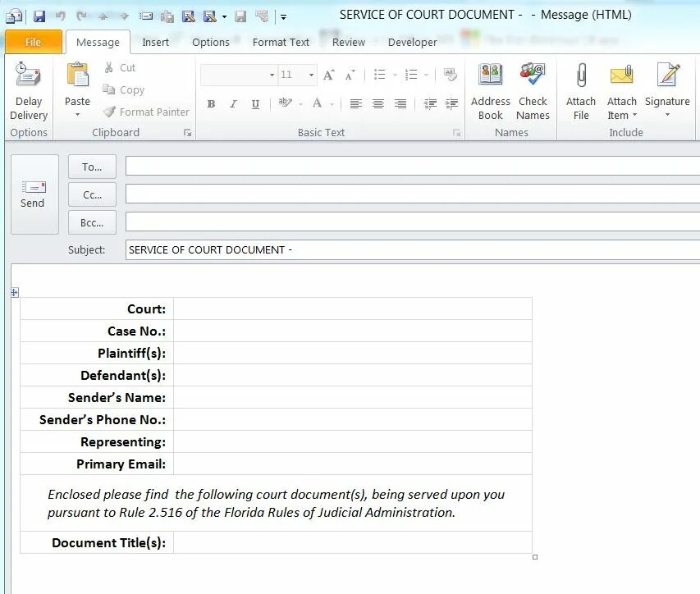Click the Outlook message icon in title bar
Image resolution: width=700 pixels, height=594 pixels.
point(14,17)
